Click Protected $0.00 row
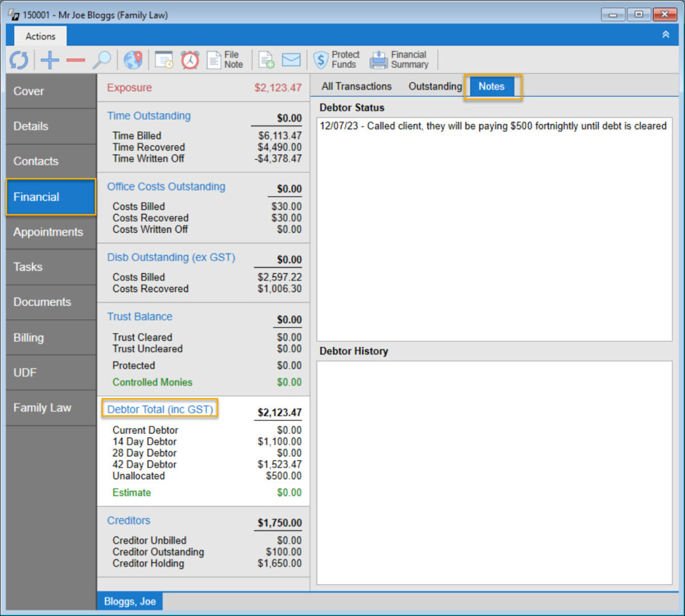Viewport: 685px width, 616px height. (207, 366)
